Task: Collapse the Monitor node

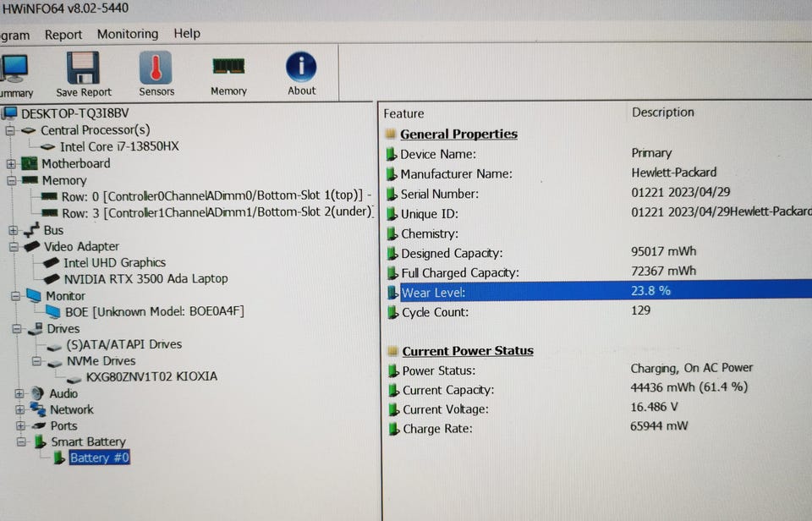Action: pyautogui.click(x=15, y=296)
